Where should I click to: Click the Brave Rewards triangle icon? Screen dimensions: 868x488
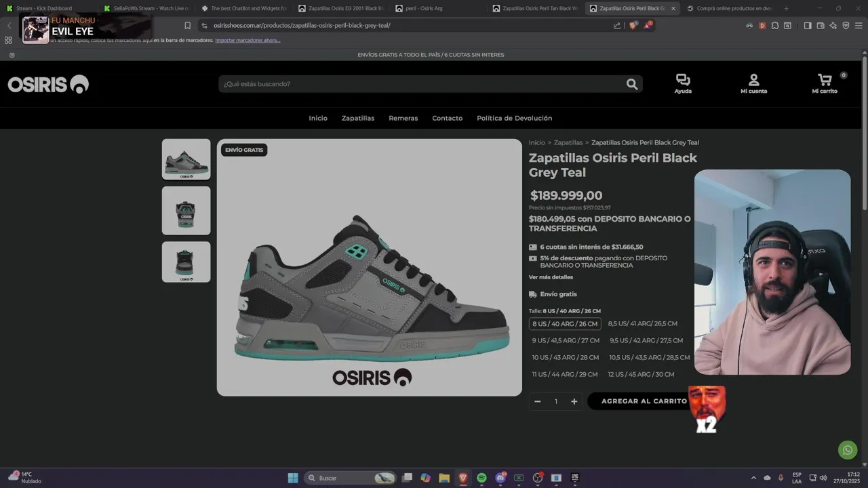648,26
